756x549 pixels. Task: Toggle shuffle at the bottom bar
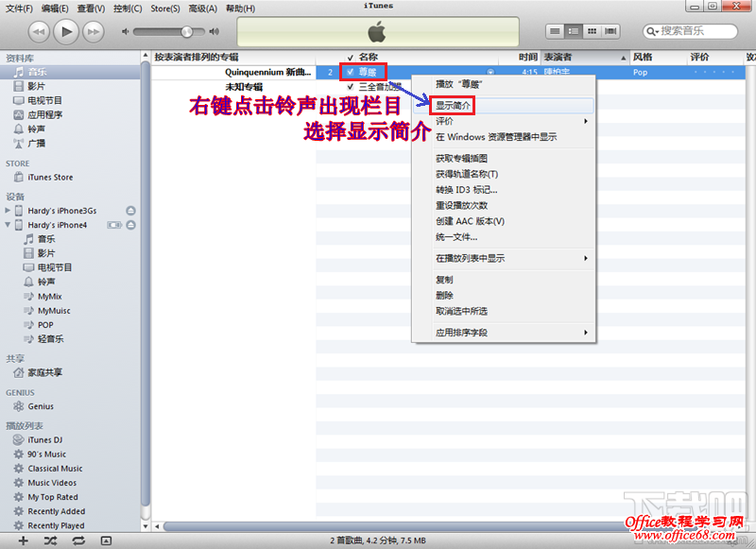(51, 540)
